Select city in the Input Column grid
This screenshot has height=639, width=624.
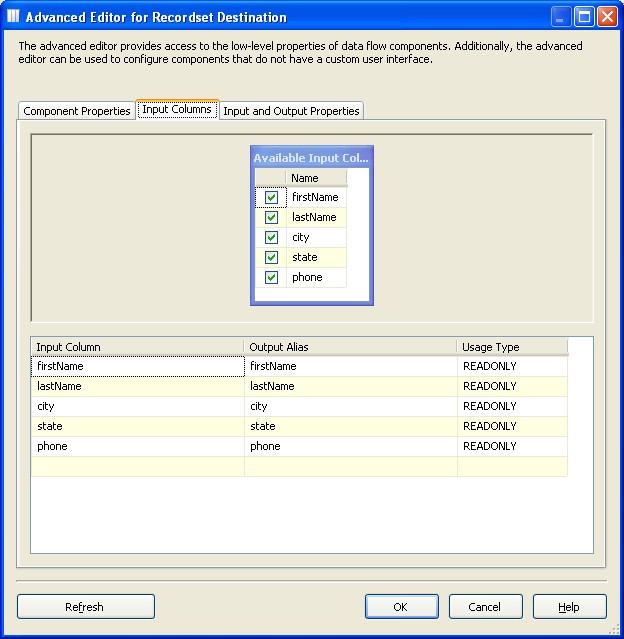[138, 406]
